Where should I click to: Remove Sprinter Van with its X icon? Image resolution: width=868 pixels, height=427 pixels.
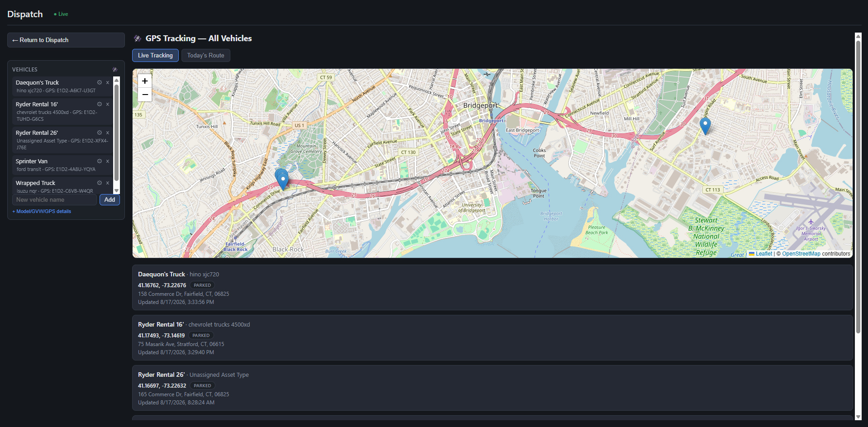[108, 161]
